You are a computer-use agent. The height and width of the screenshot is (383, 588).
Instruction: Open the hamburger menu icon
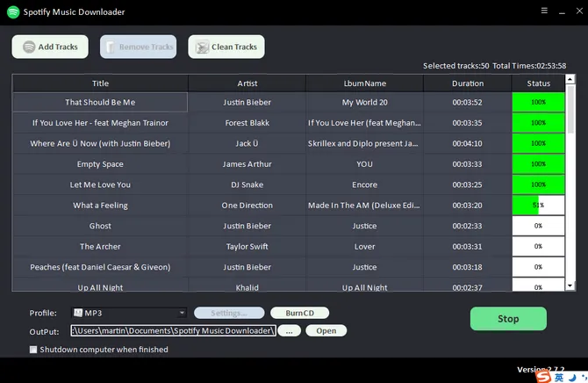pyautogui.click(x=544, y=11)
